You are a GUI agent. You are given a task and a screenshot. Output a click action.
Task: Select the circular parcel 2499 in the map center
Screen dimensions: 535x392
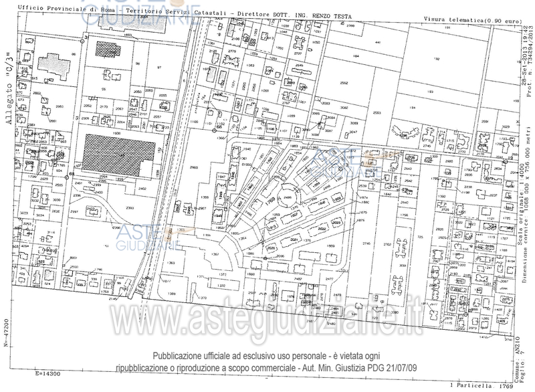click(288, 198)
